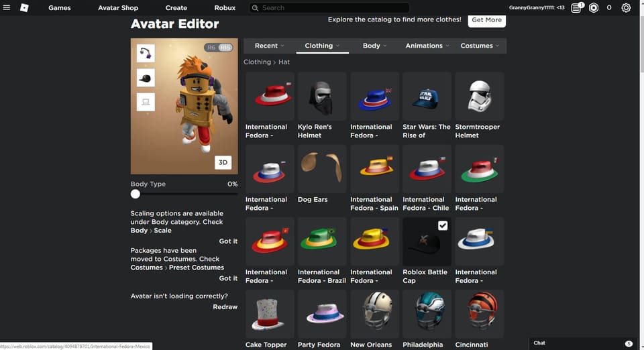Click the Body Type slider handle

[x=136, y=194]
